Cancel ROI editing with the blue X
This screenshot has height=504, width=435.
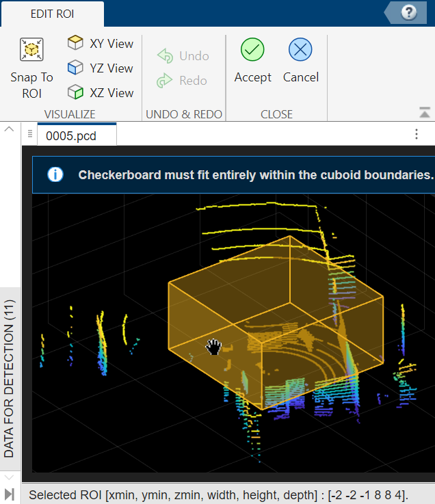[300, 50]
